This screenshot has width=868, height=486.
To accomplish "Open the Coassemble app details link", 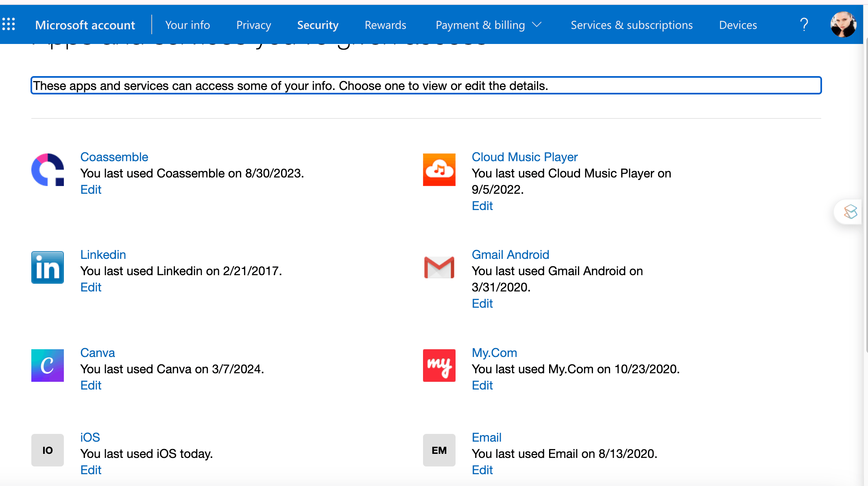I will pyautogui.click(x=114, y=157).
